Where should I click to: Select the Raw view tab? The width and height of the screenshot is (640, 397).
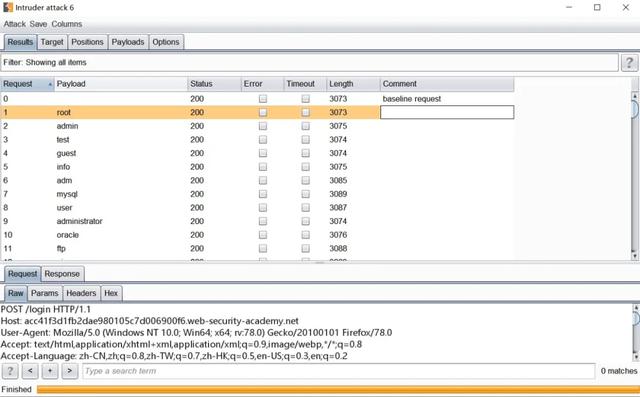click(16, 293)
